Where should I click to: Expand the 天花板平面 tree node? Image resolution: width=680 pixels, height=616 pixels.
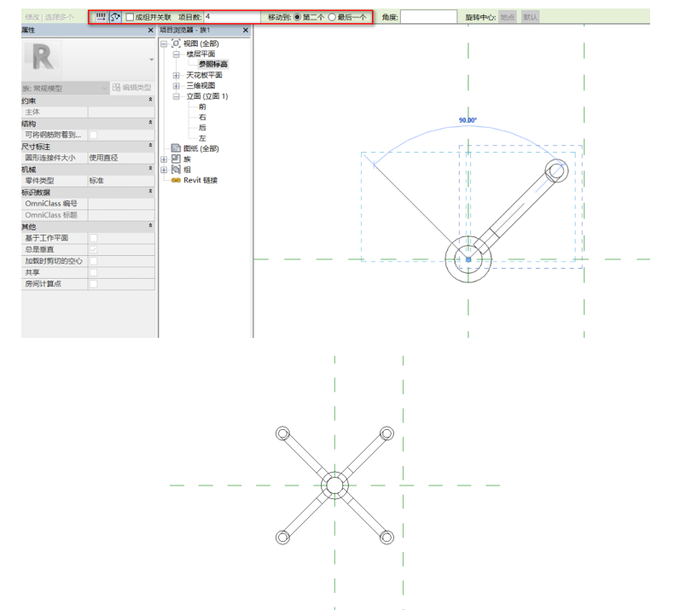coord(176,75)
